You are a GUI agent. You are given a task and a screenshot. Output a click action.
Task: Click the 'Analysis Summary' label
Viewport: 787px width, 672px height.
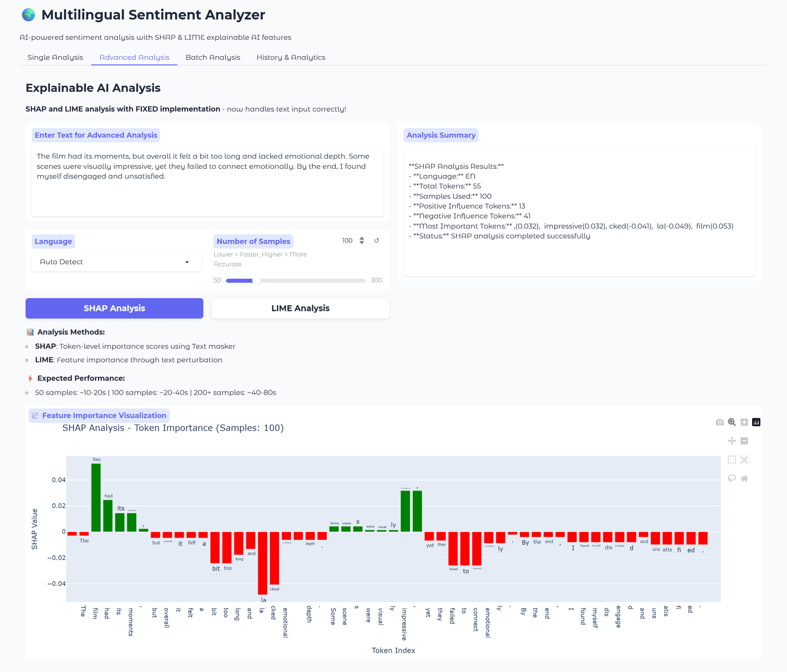click(x=441, y=135)
